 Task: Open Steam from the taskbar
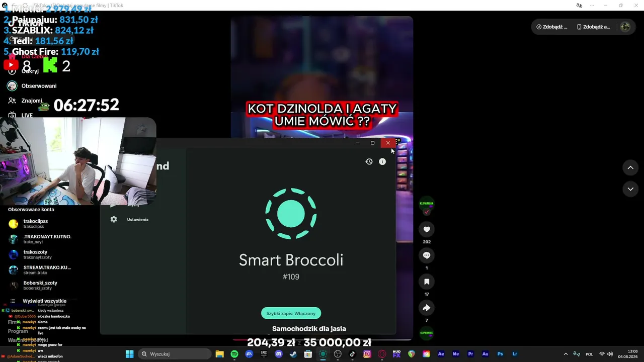293,354
